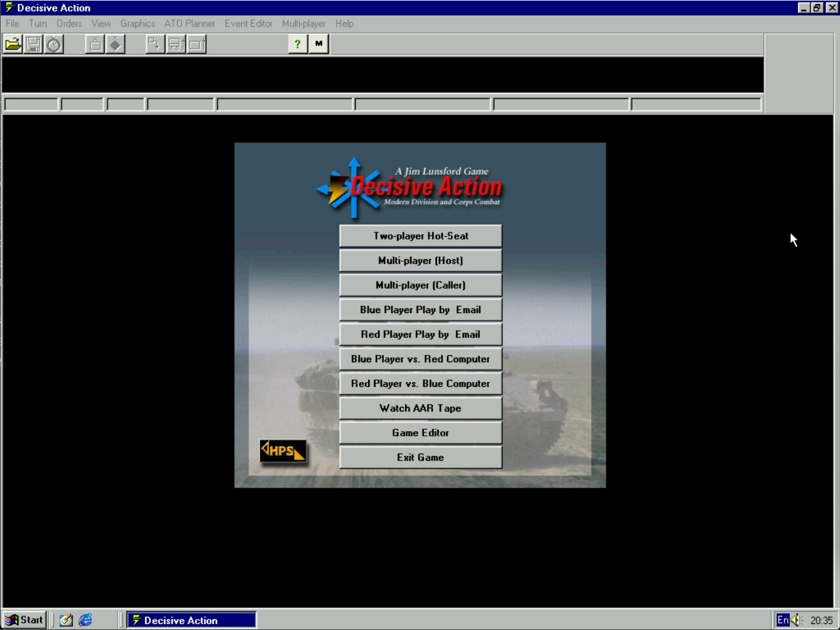Click the pencil-and-paper quick launch icon
The height and width of the screenshot is (630, 840).
click(66, 620)
